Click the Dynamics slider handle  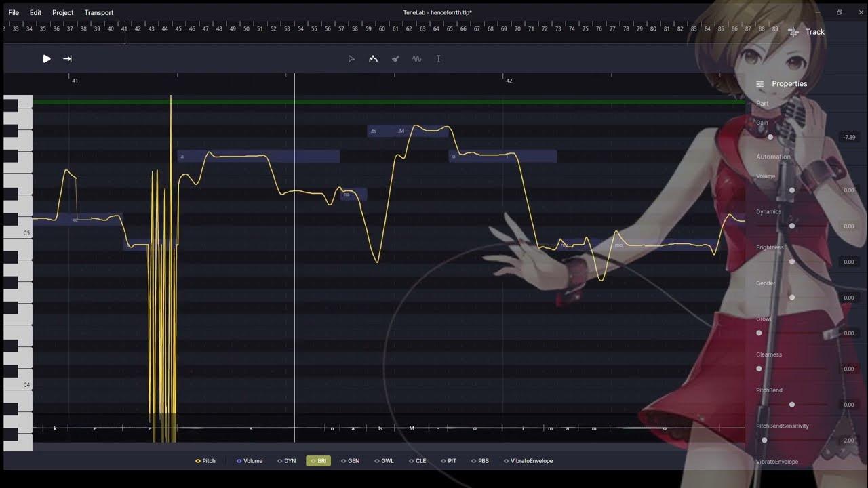click(791, 226)
